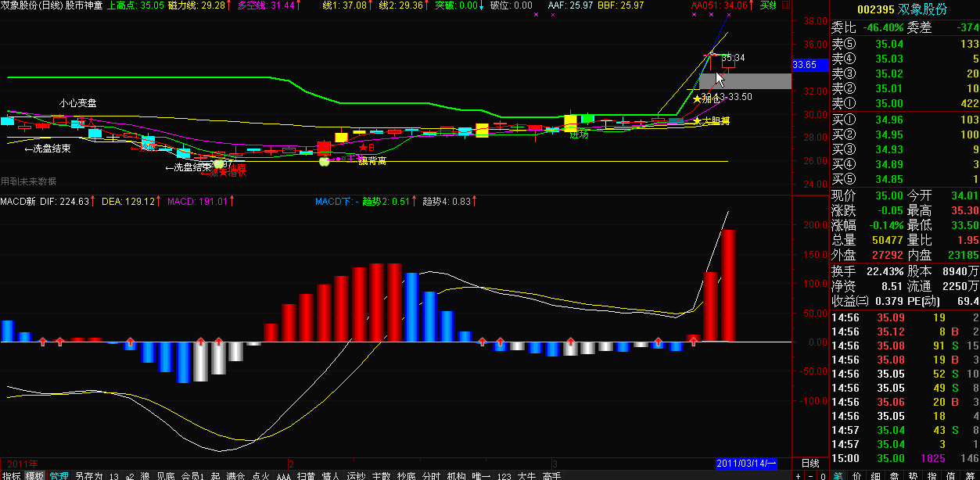Image resolution: width=980 pixels, height=480 pixels.
Task: Open the 指标 indicator tab
Action: pyautogui.click(x=11, y=475)
